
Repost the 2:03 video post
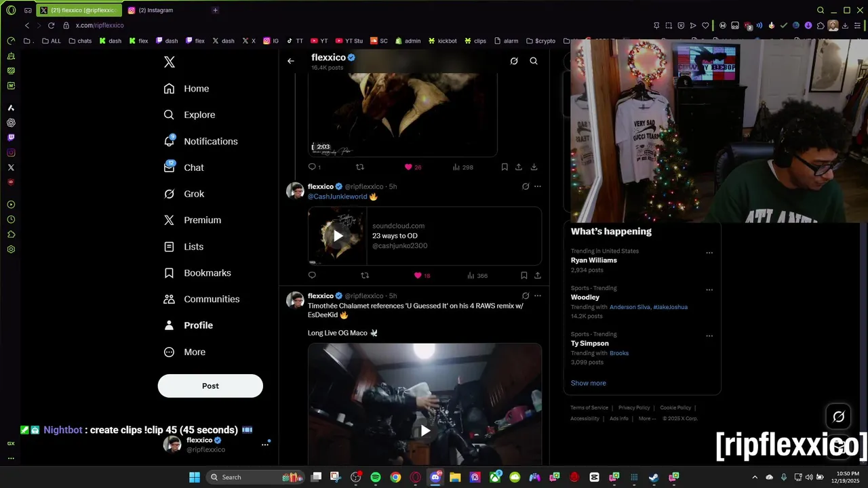pyautogui.click(x=360, y=167)
